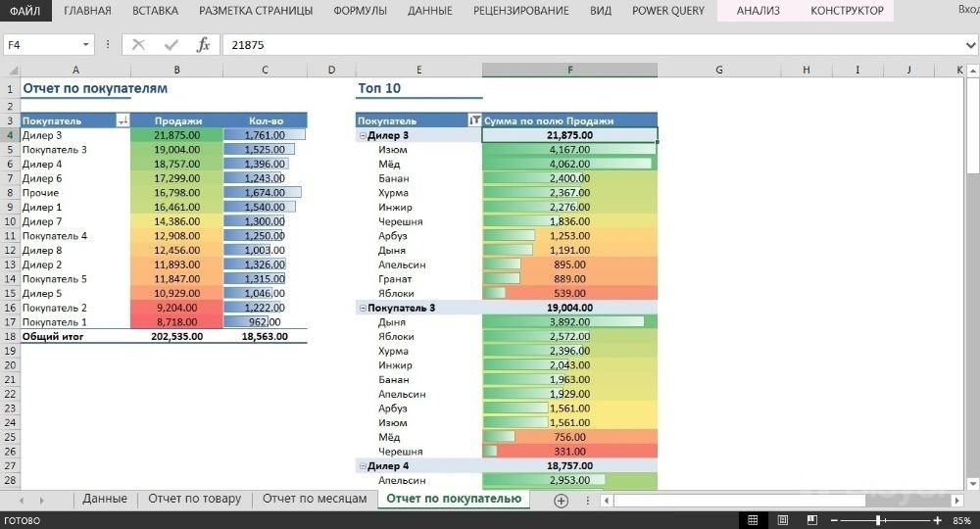980x529 pixels.
Task: Click the zoom slider handle
Action: click(x=878, y=519)
